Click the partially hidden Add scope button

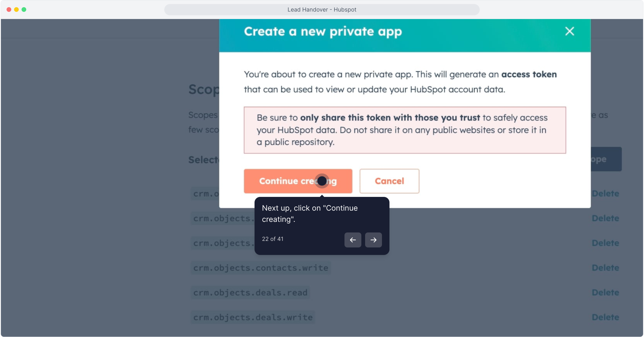click(606, 159)
